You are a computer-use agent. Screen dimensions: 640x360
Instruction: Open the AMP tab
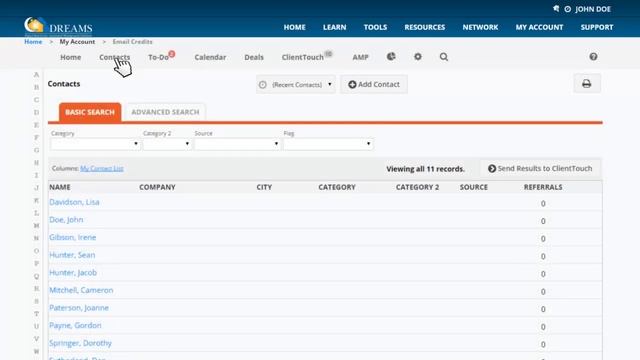click(360, 57)
